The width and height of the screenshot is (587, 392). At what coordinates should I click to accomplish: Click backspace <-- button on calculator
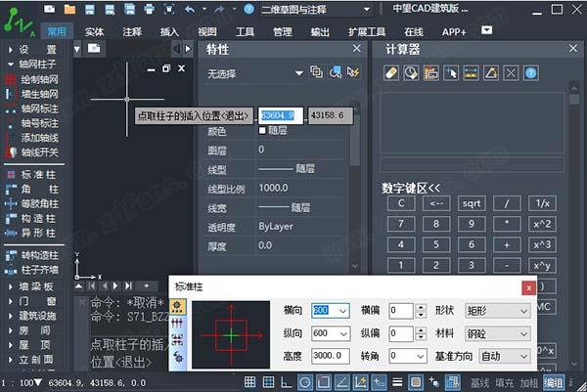[436, 203]
